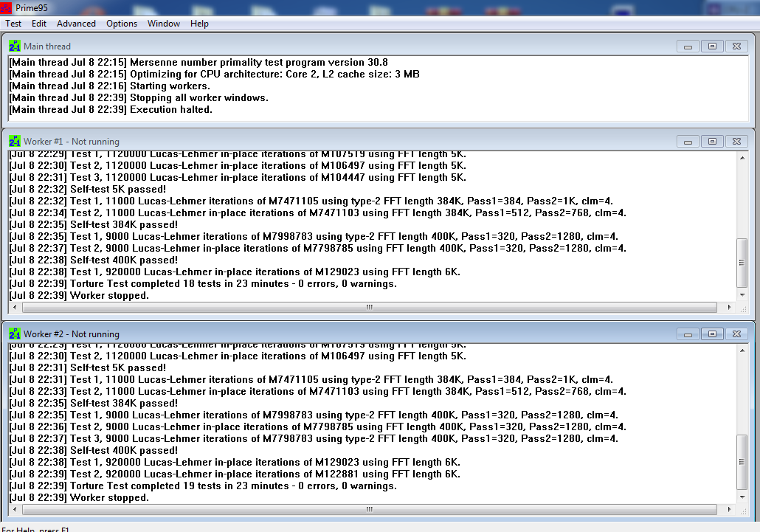Click the Main thread title text
This screenshot has width=760, height=532.
coord(47,46)
